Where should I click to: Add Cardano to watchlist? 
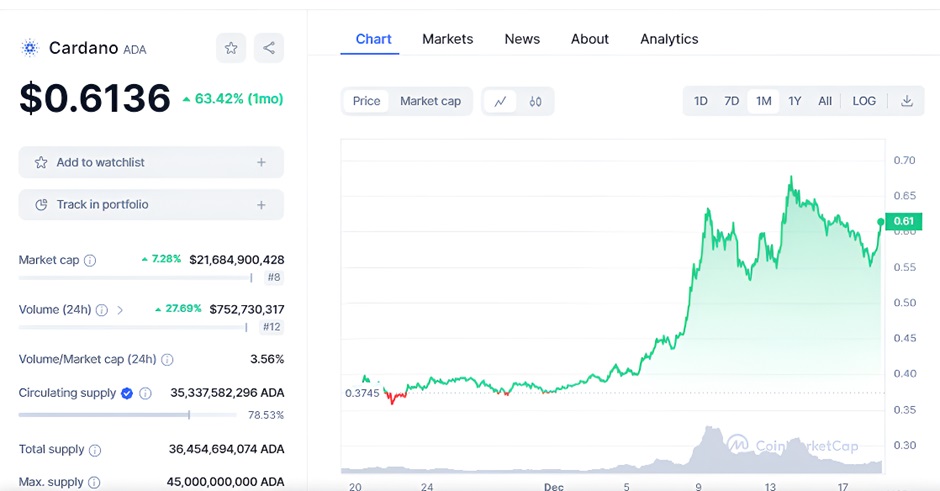[151, 162]
